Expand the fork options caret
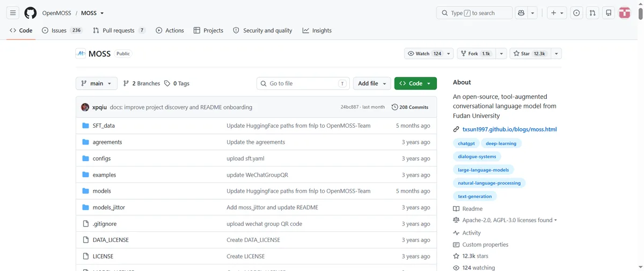This screenshot has height=271, width=644. tap(501, 54)
